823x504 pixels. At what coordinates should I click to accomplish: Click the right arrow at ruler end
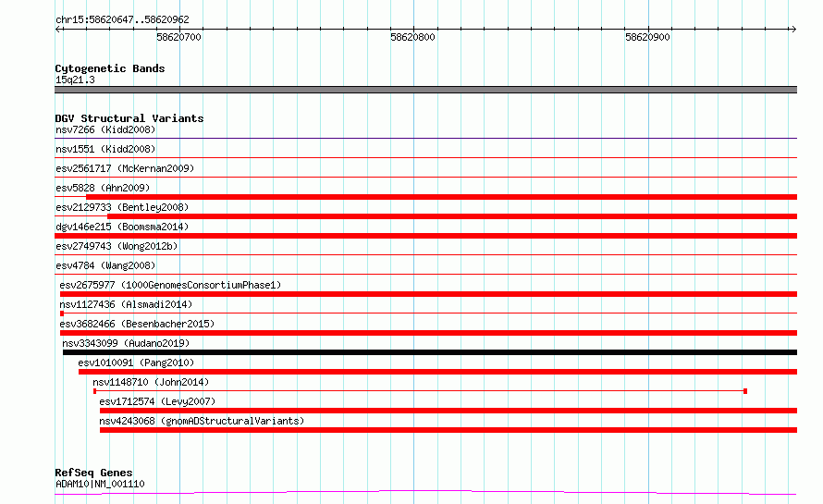(x=793, y=29)
